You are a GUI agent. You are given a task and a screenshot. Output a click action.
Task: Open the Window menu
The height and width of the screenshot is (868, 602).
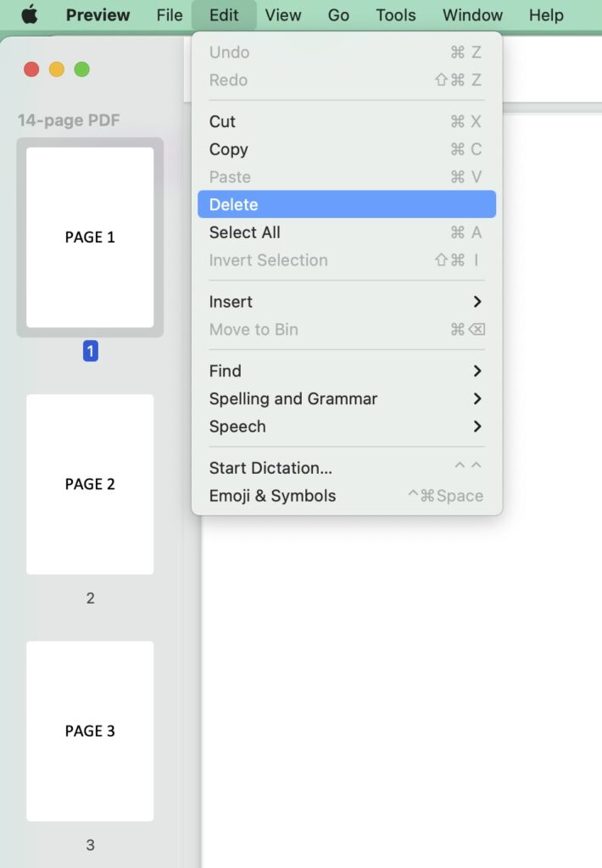click(x=471, y=14)
